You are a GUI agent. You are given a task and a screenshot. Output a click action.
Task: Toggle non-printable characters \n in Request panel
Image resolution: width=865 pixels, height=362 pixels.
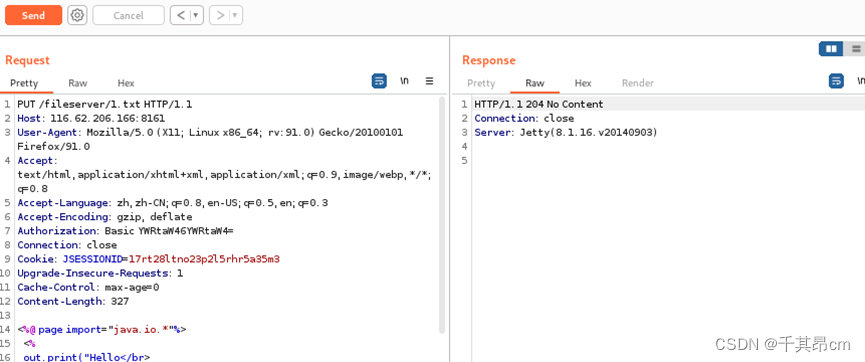click(x=404, y=81)
